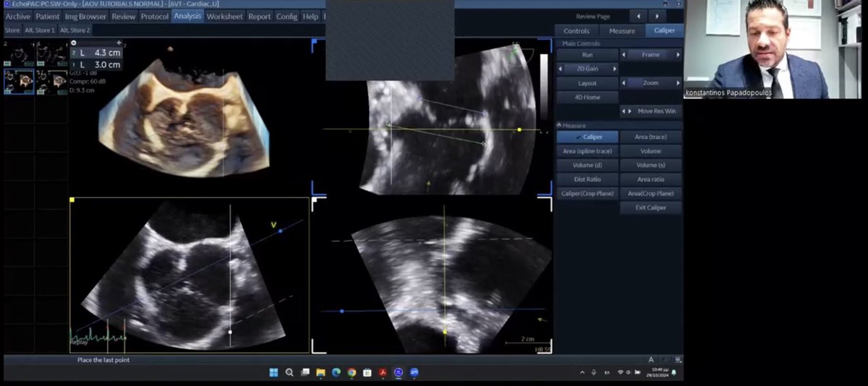Viewport: 868px width, 386px height.
Task: Switch to the Review screen
Action: click(x=124, y=16)
